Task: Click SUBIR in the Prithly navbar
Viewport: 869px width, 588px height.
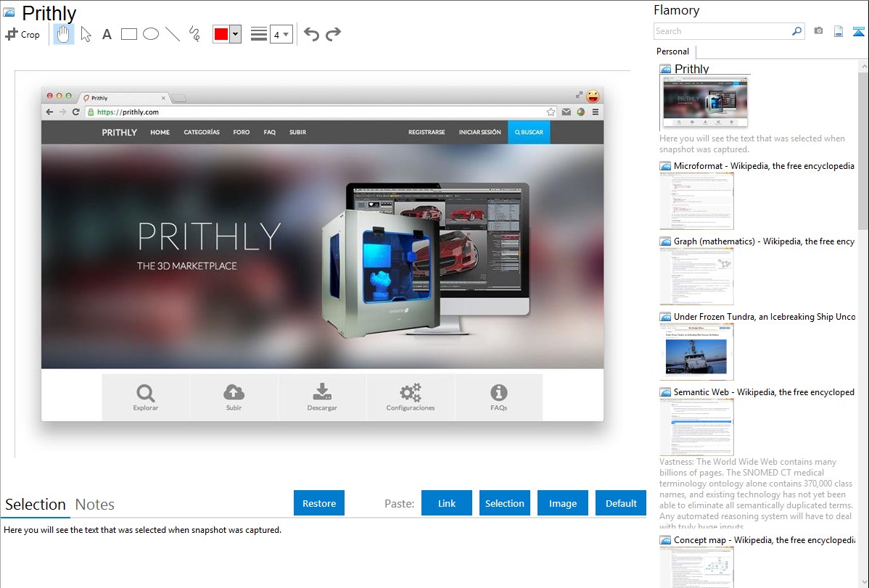Action: tap(297, 133)
